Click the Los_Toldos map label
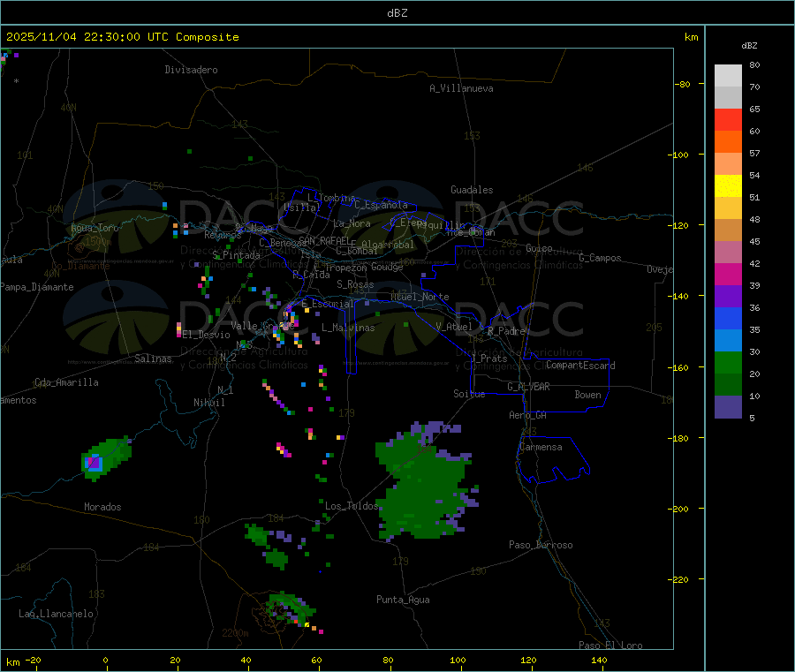The width and height of the screenshot is (795, 672). (352, 506)
